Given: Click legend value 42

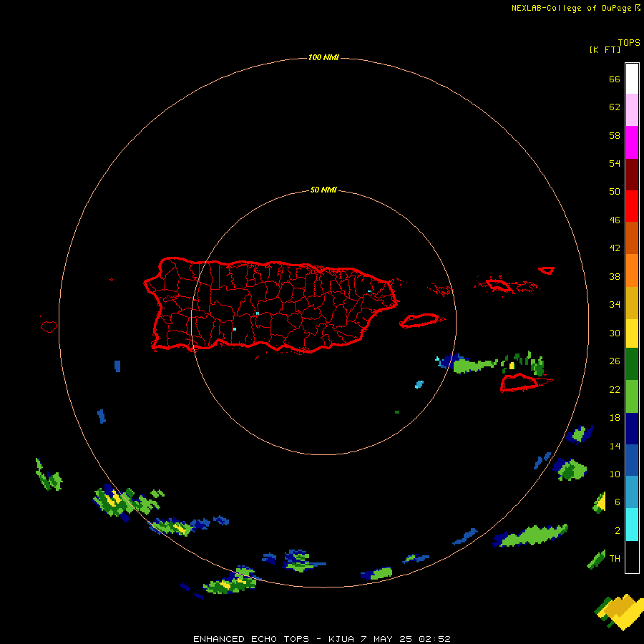Looking at the screenshot, I should (615, 248).
